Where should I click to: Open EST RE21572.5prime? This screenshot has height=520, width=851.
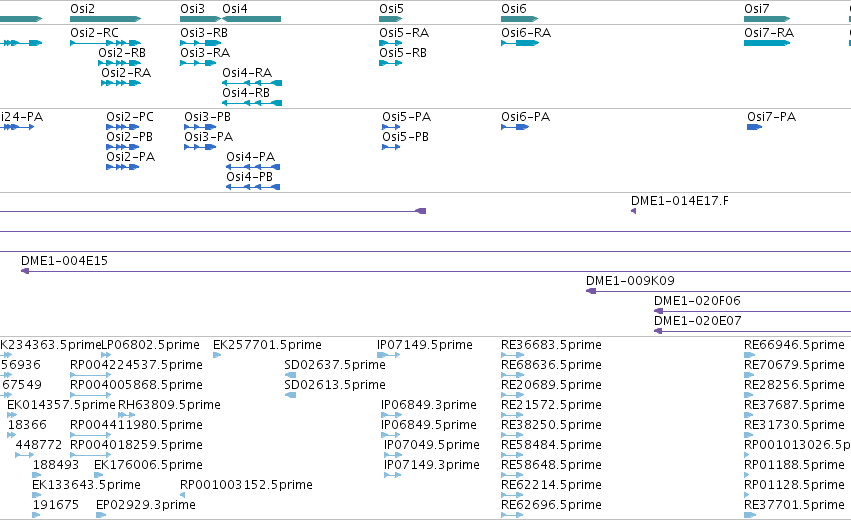point(512,415)
